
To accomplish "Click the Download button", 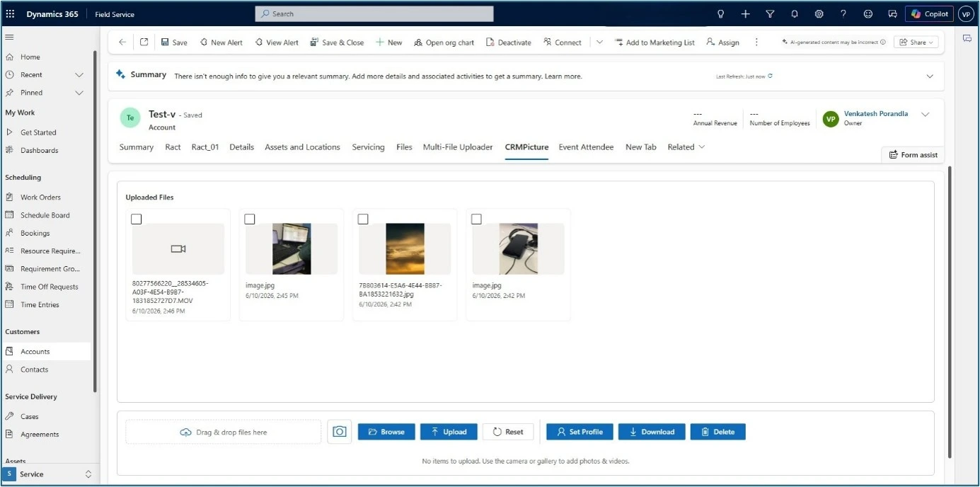I will [x=652, y=432].
